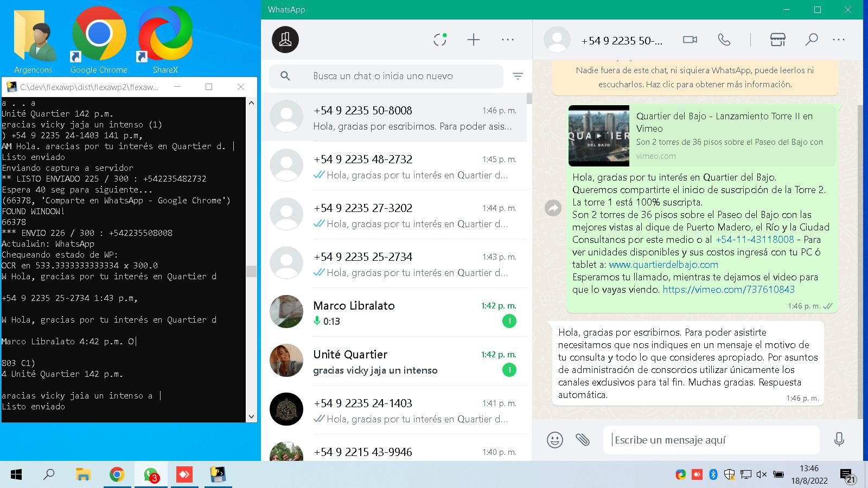Switch to Chrome in the taskbar
The width and height of the screenshot is (868, 488).
coord(117,475)
